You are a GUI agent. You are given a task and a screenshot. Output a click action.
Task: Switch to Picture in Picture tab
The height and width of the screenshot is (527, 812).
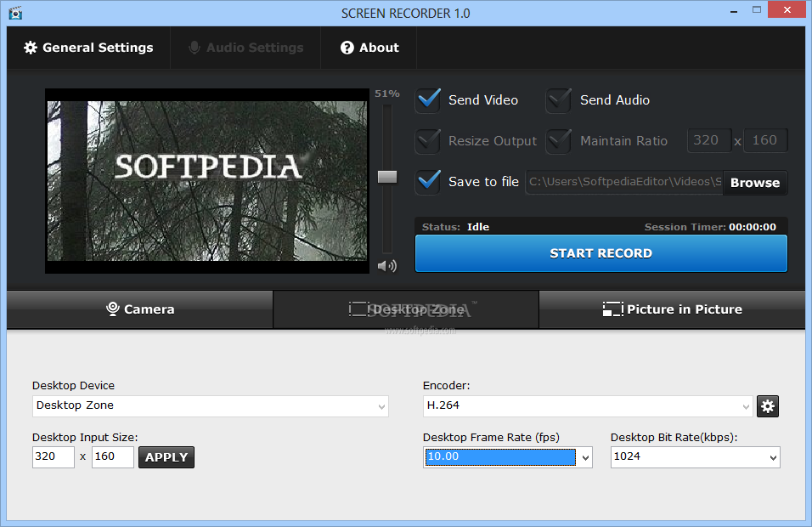pos(672,309)
